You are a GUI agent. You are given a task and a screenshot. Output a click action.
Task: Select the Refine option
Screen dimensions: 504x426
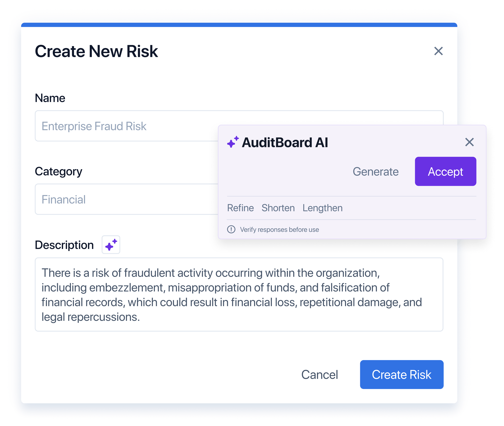coord(240,208)
